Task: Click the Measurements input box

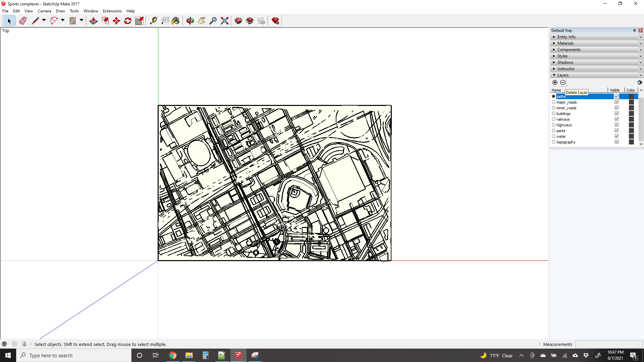Action: 609,344
